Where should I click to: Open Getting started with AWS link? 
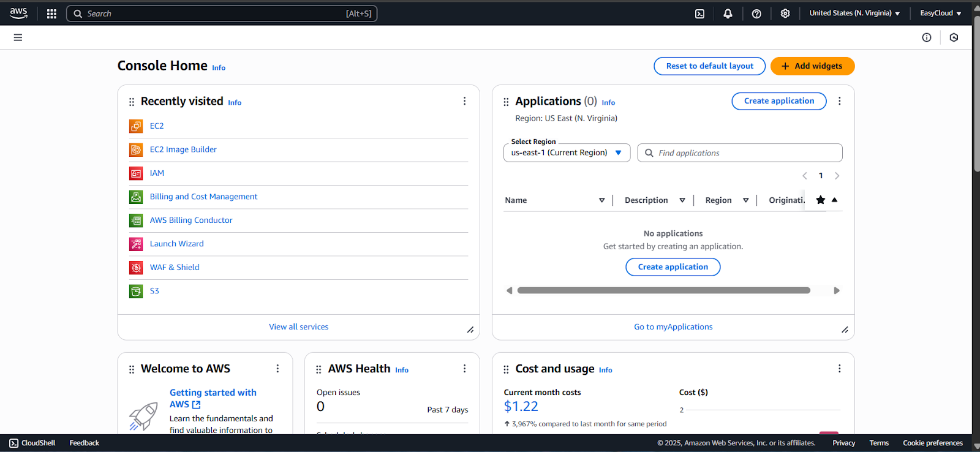213,399
